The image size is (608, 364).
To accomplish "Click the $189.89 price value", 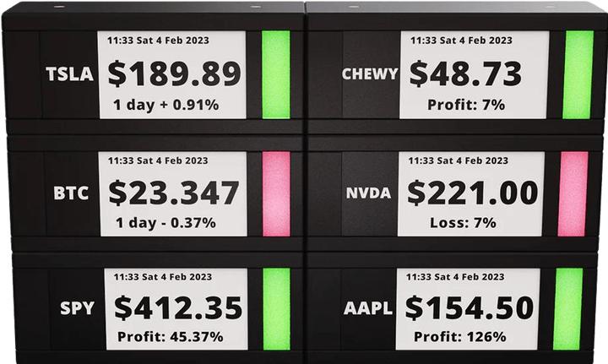I will click(174, 74).
